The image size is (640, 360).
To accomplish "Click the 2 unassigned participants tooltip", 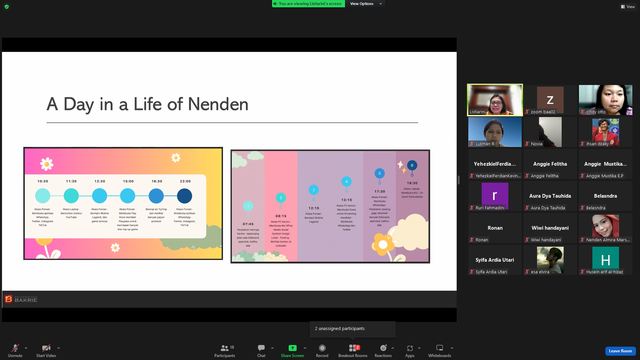I will click(353, 329).
